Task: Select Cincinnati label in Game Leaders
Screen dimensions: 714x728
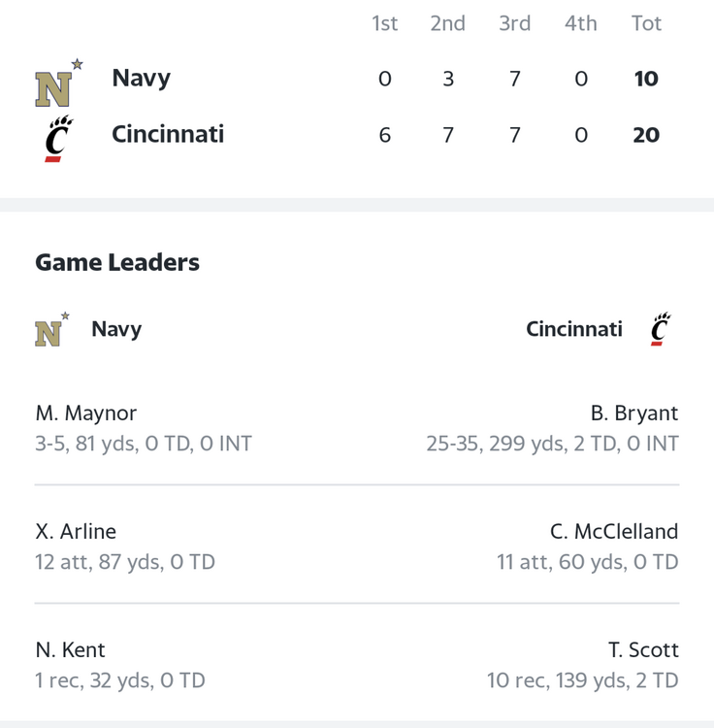Action: pos(574,329)
